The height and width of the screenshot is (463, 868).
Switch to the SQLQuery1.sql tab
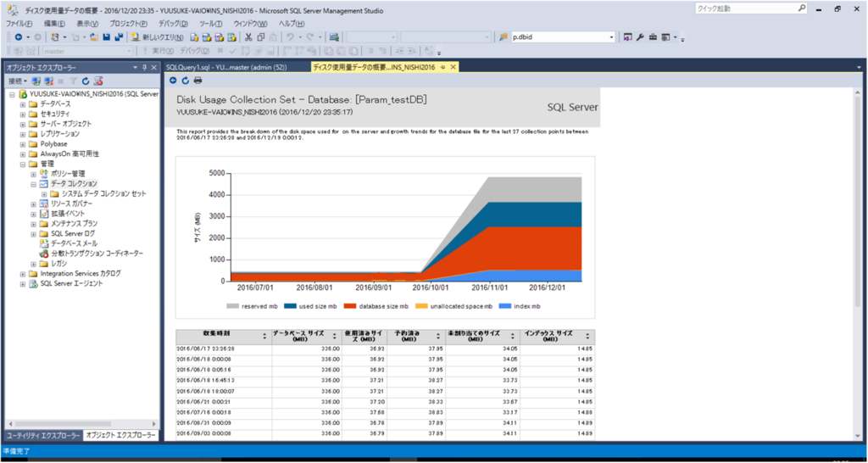[225, 67]
